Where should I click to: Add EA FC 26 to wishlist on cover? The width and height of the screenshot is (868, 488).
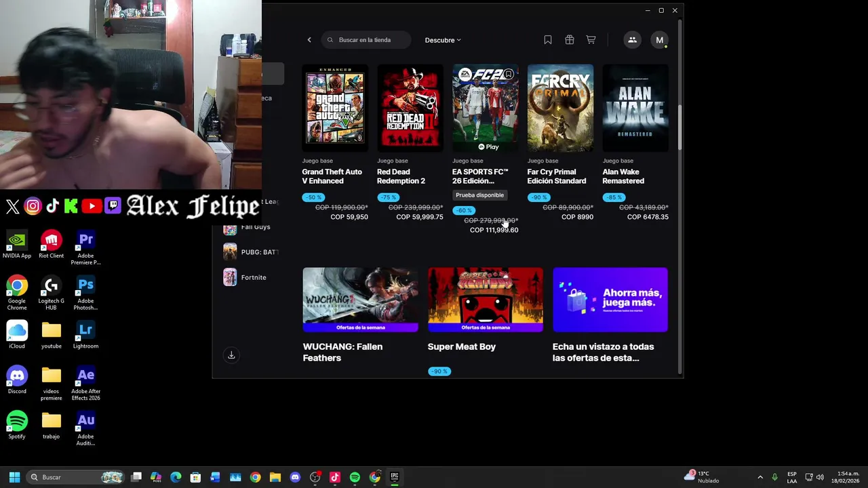point(508,75)
